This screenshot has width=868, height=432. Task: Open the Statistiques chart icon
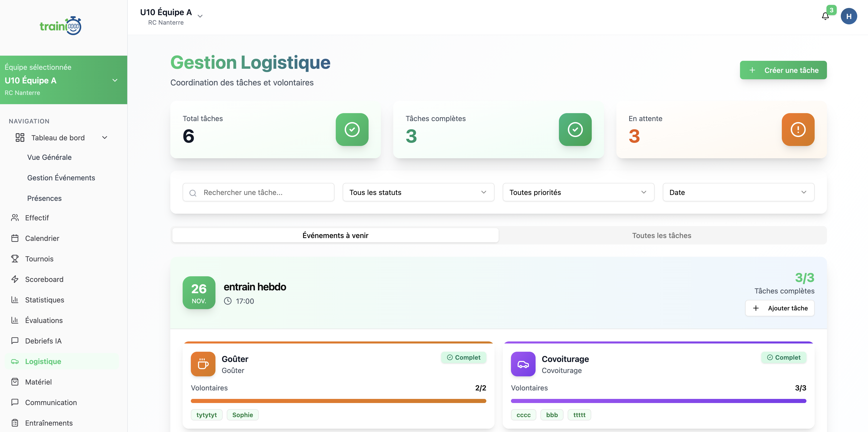click(x=15, y=300)
